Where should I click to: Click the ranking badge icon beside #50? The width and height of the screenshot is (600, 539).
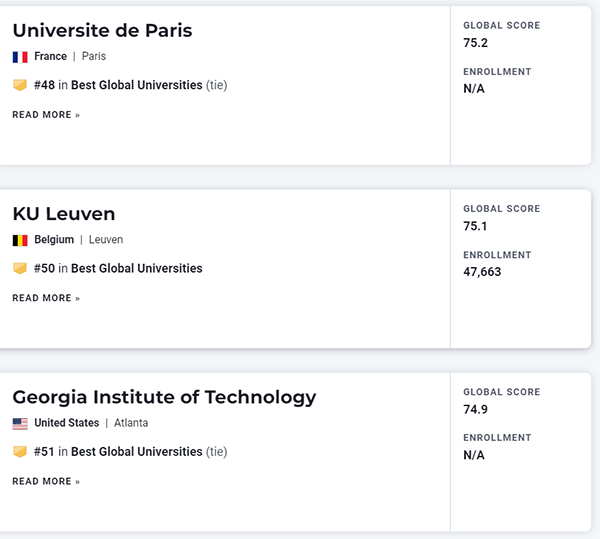(20, 268)
